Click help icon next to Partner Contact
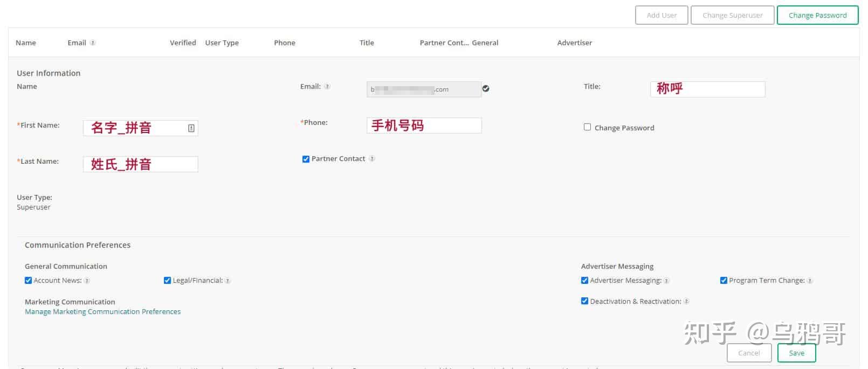 click(372, 158)
